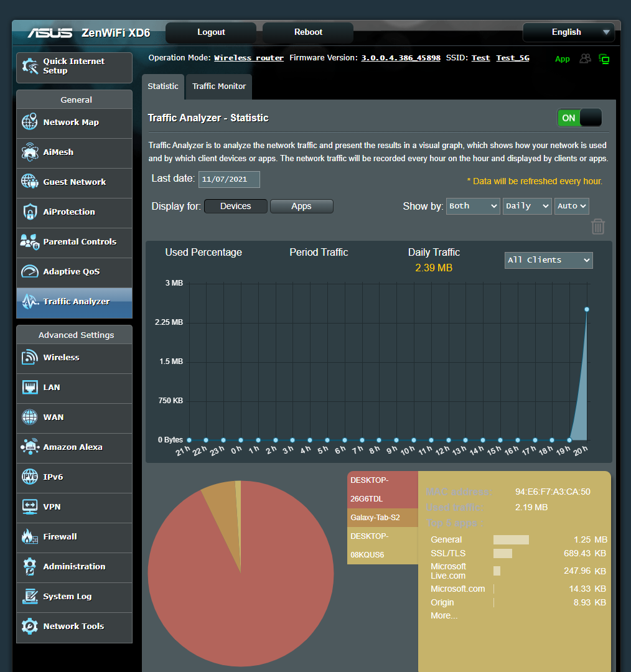Image resolution: width=631 pixels, height=672 pixels.
Task: Select Apps display mode
Action: coord(301,206)
